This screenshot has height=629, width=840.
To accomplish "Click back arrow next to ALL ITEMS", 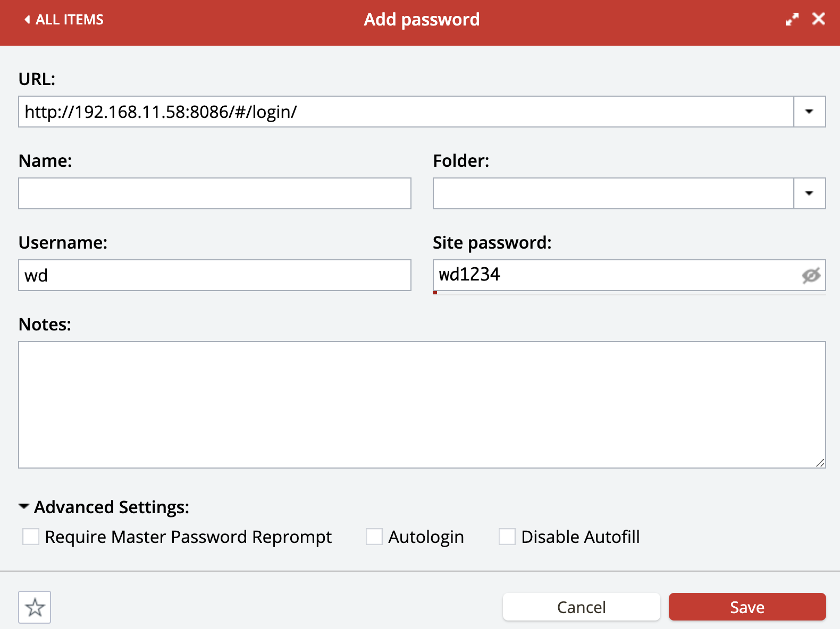I will click(27, 20).
